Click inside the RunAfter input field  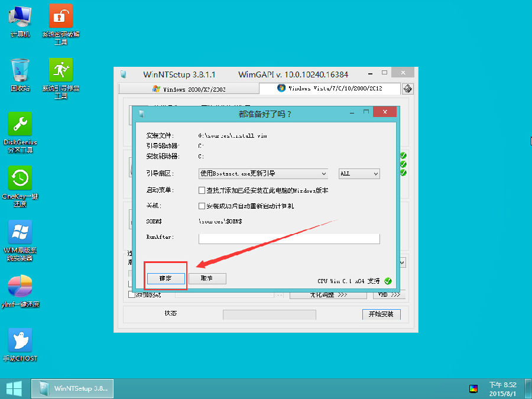pos(288,238)
